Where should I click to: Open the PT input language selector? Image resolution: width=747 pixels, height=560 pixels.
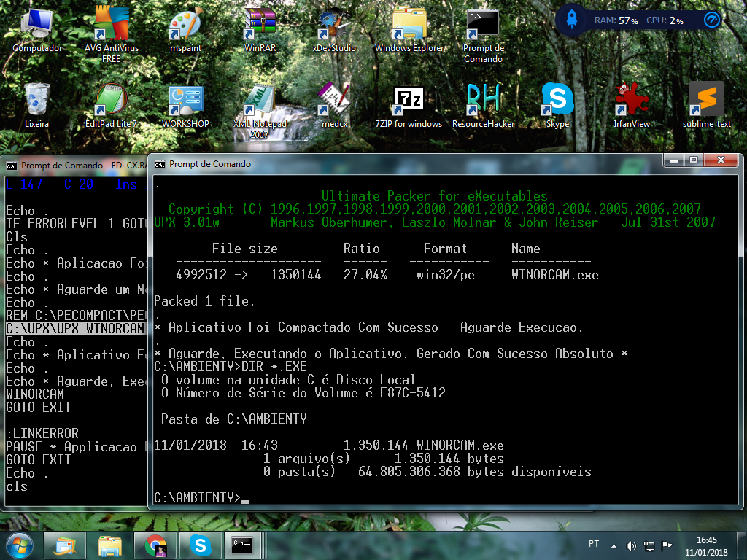click(594, 545)
